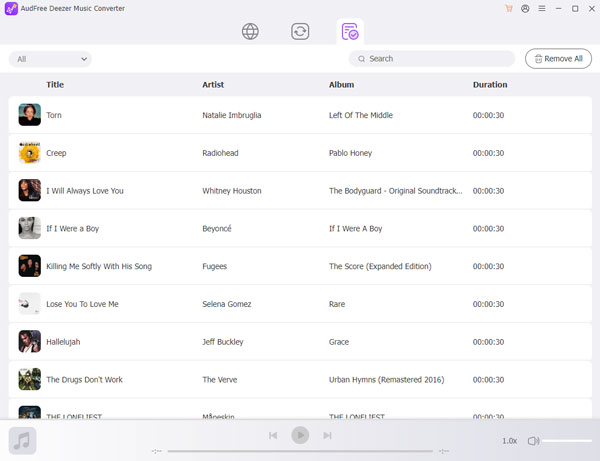Click album name Grace
Viewport: 600px width, 461px height.
[339, 342]
